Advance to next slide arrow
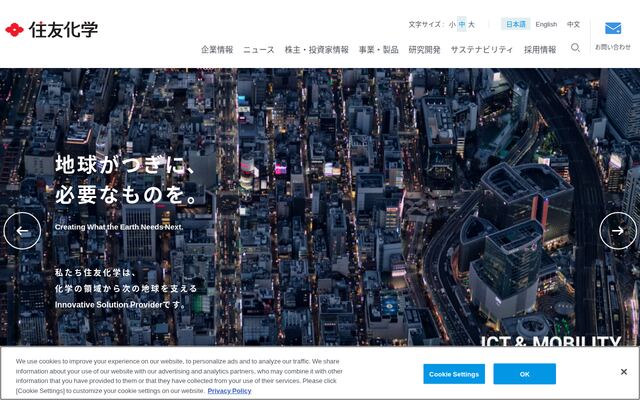Screen dimensions: 640x400 click(618, 231)
